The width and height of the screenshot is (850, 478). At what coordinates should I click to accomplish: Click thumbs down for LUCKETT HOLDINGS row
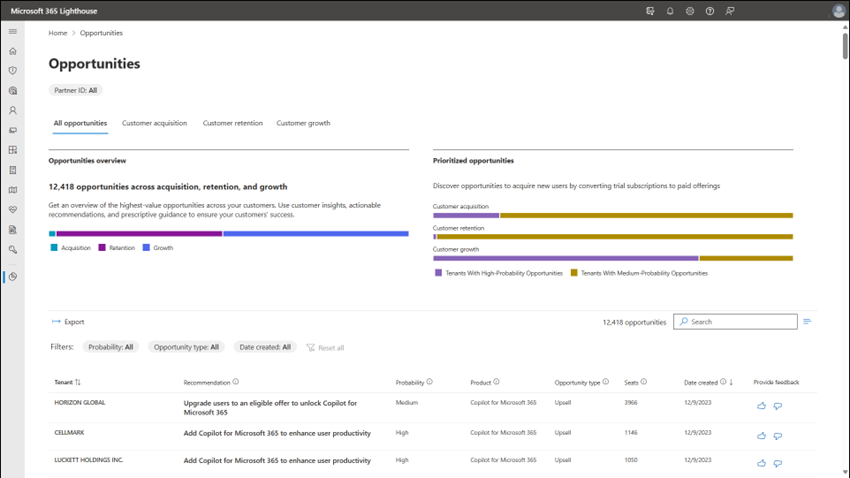777,463
